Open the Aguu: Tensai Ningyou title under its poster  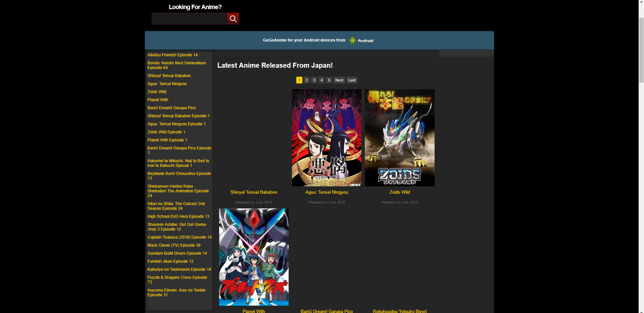327,192
